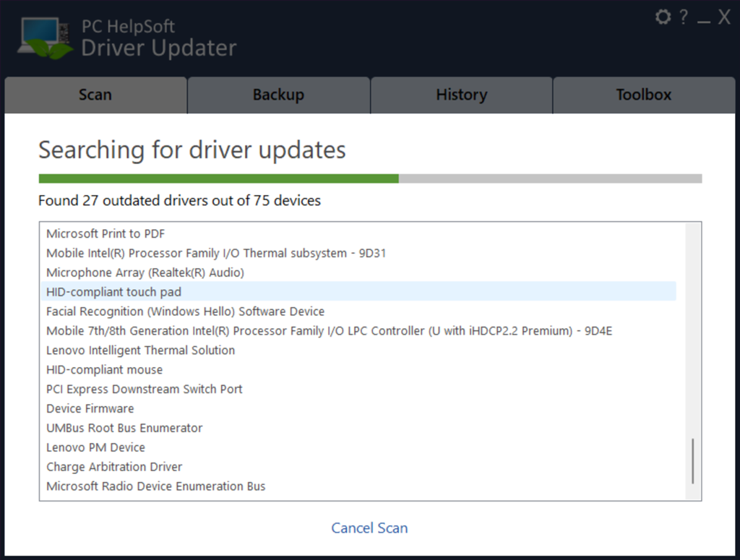Close the Driver Updater window
The height and width of the screenshot is (560, 740).
(x=724, y=17)
